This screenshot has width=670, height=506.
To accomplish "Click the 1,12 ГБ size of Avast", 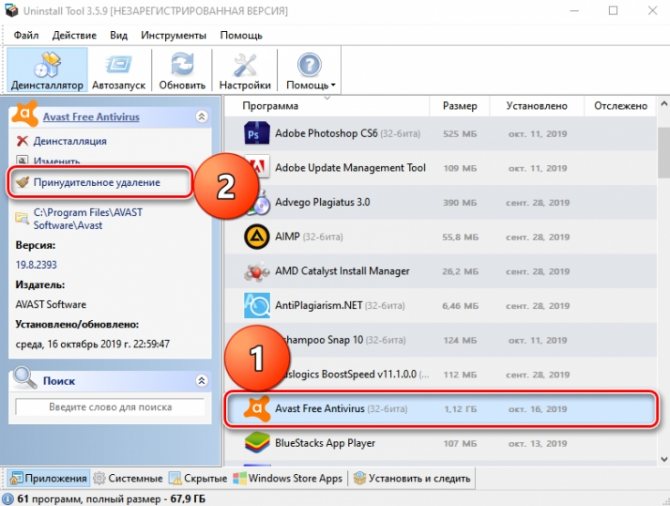I will [460, 409].
